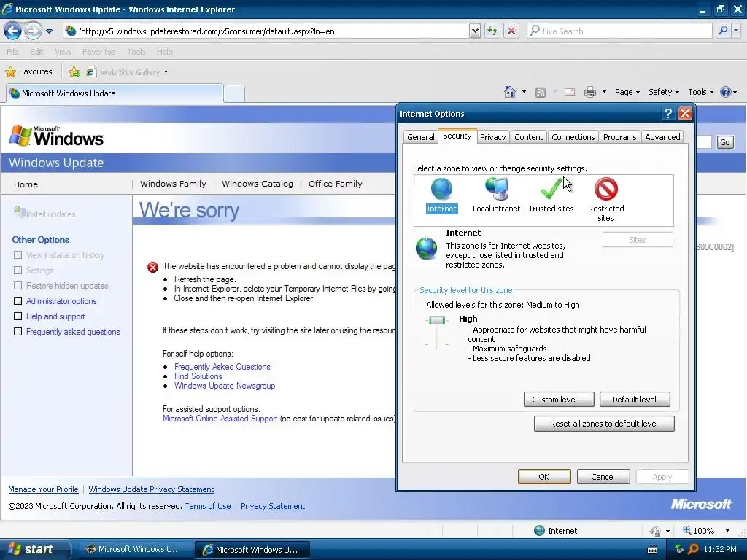
Task: Select the Microsoft Windows Update browser tab
Action: pyautogui.click(x=115, y=93)
